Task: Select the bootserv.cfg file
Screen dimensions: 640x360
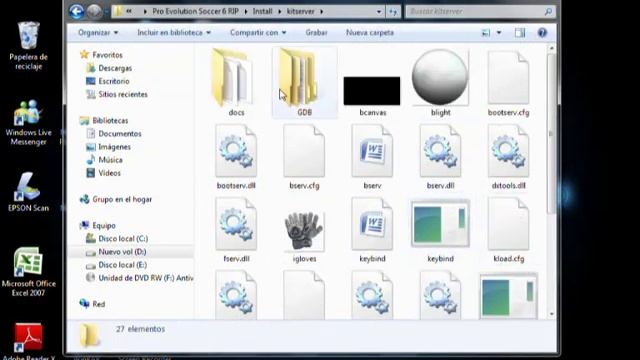Action: pos(508,83)
